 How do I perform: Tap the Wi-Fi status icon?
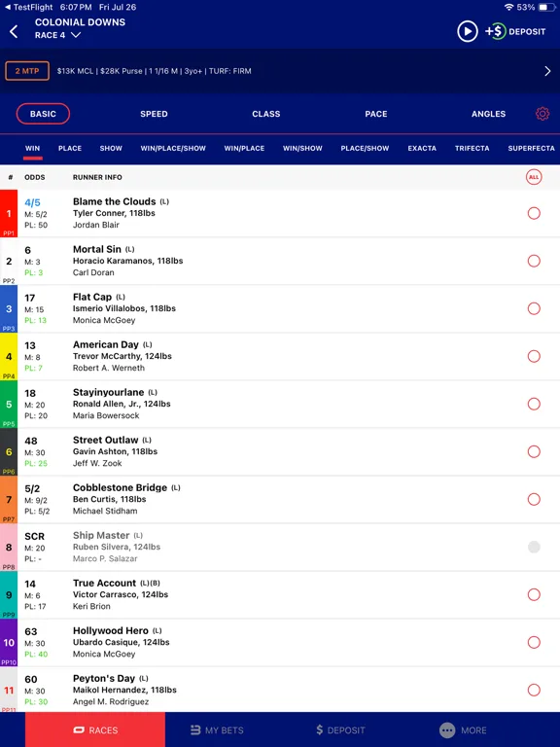(509, 7)
